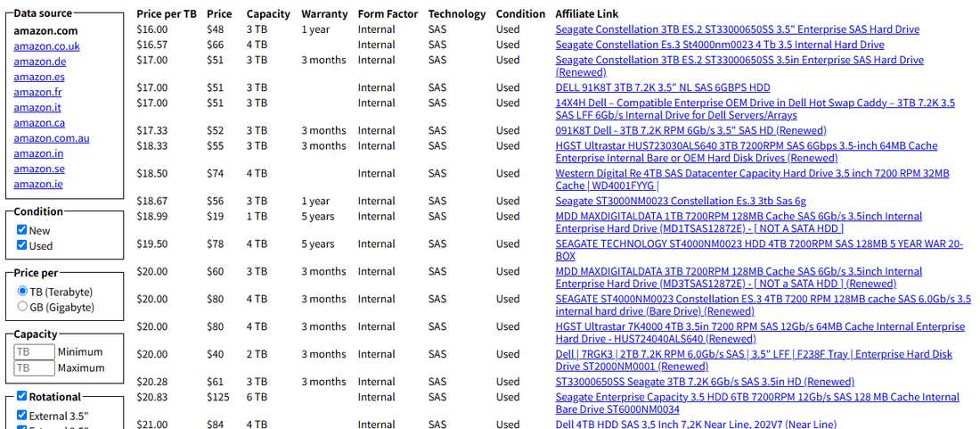The image size is (980, 429).
Task: Open DELL 91K8T 3TB SAS listing
Action: pyautogui.click(x=663, y=87)
